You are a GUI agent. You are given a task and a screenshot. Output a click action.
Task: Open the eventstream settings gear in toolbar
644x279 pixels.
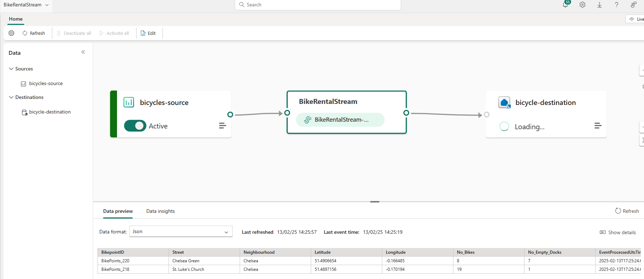[x=11, y=33]
